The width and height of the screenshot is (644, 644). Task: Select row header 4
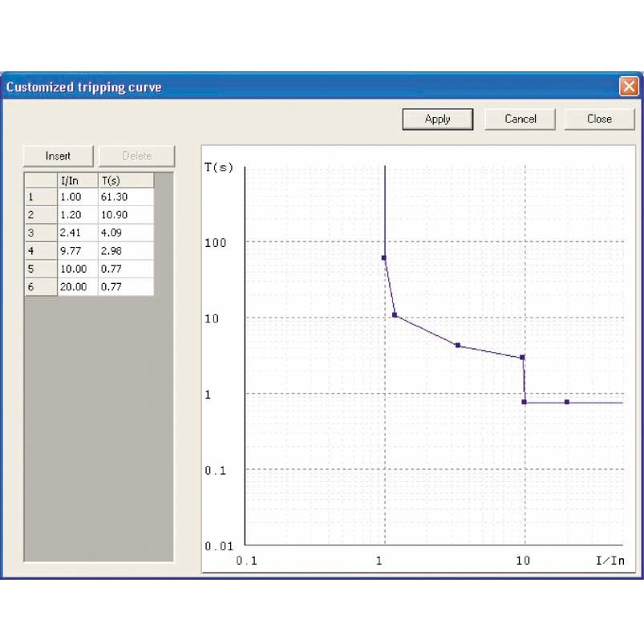pyautogui.click(x=41, y=251)
